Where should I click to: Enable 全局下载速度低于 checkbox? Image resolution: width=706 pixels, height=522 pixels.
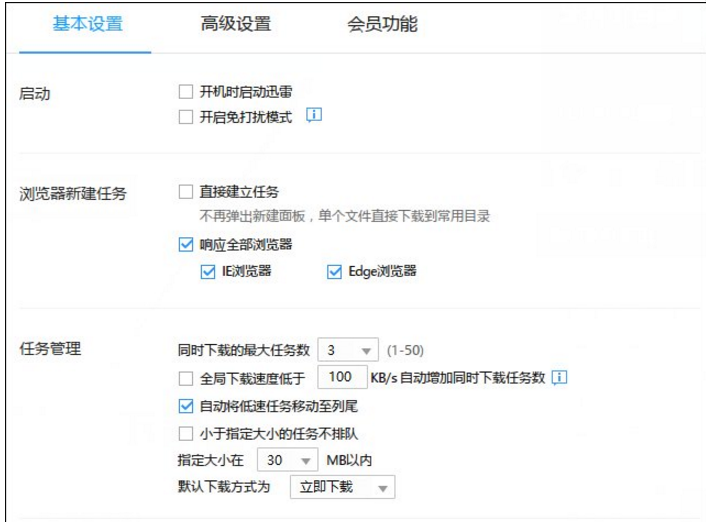point(186,378)
